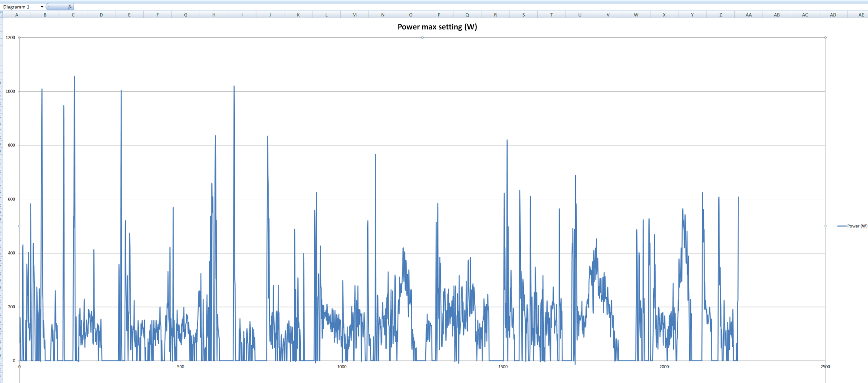Click the 1200 label on vertical axis
Image resolution: width=868 pixels, height=383 pixels.
coord(10,38)
